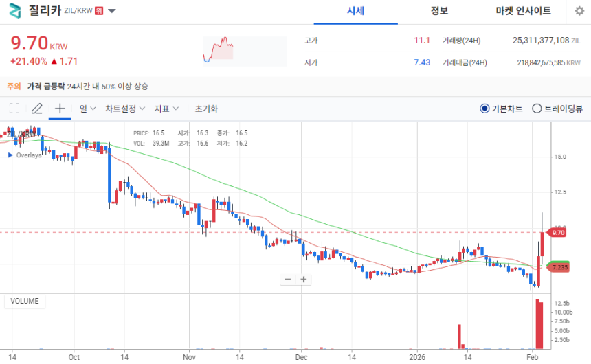Image resolution: width=591 pixels, height=364 pixels.
Task: Click the 9.70 current price tag on axis
Action: [558, 233]
